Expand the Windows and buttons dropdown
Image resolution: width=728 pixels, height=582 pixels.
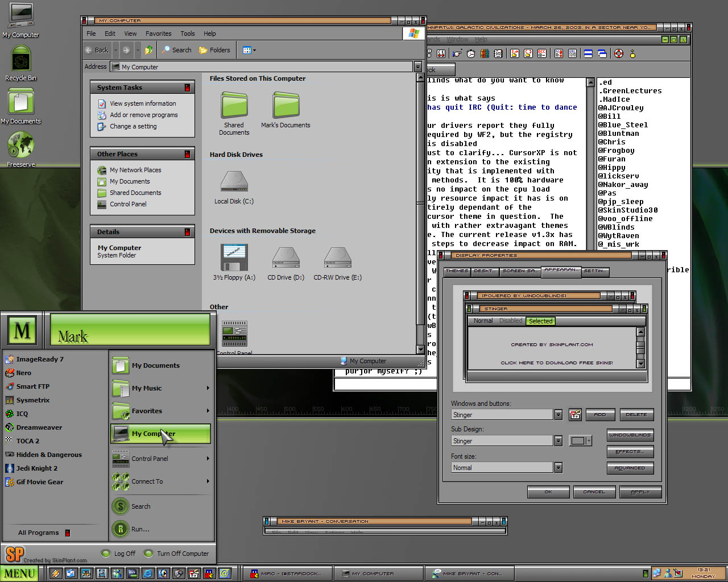pos(558,415)
